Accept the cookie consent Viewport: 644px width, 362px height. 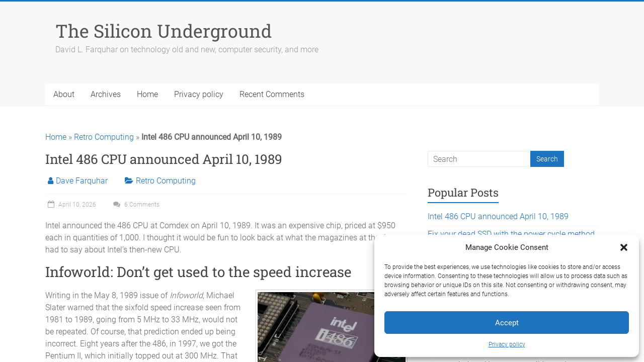tap(506, 323)
